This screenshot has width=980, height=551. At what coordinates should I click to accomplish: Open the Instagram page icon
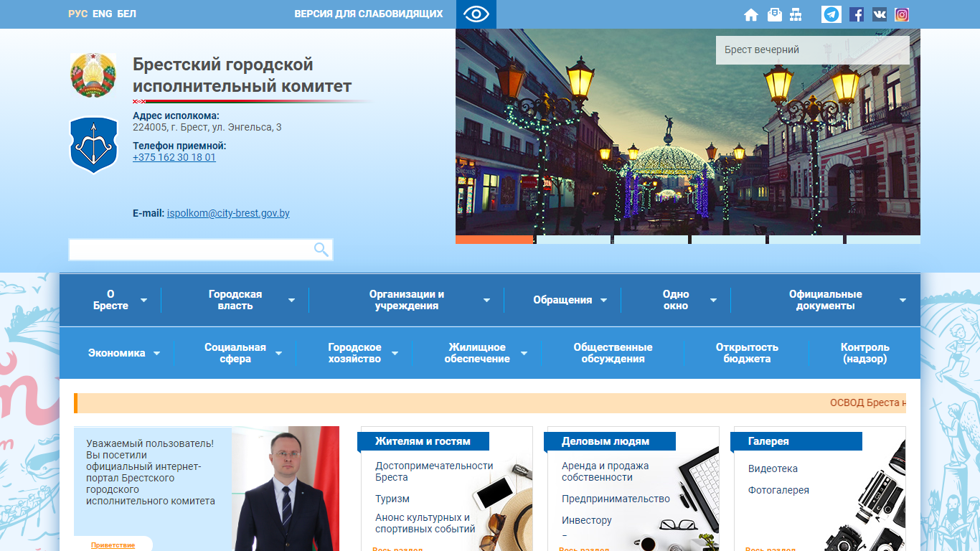pyautogui.click(x=903, y=14)
